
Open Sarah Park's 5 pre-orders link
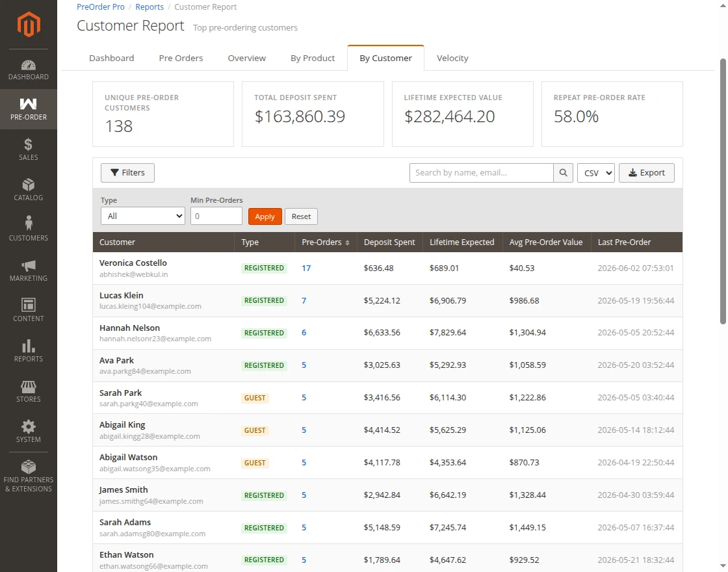pyautogui.click(x=304, y=397)
